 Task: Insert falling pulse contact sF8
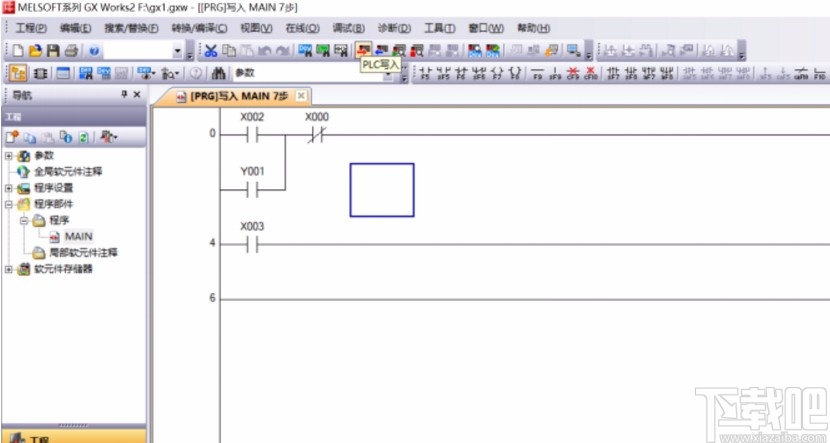coord(631,74)
